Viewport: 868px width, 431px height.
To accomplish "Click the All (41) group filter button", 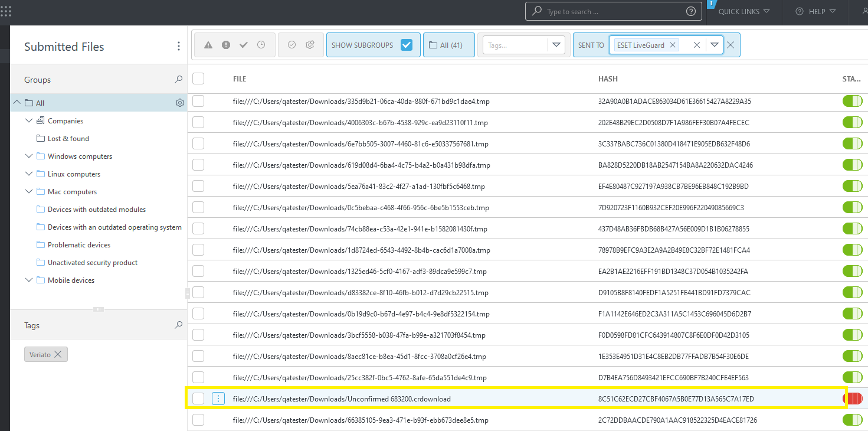I will [449, 45].
